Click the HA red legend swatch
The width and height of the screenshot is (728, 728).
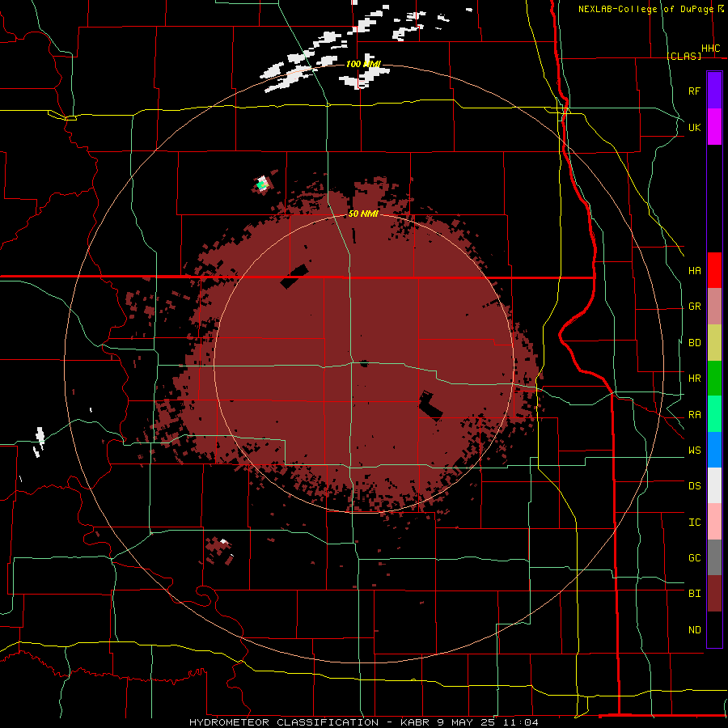(714, 270)
